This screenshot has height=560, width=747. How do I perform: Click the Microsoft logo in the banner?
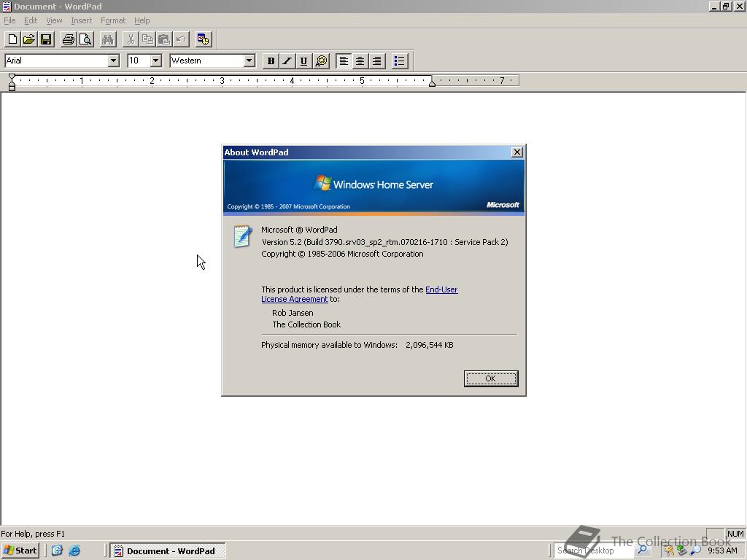(x=503, y=205)
